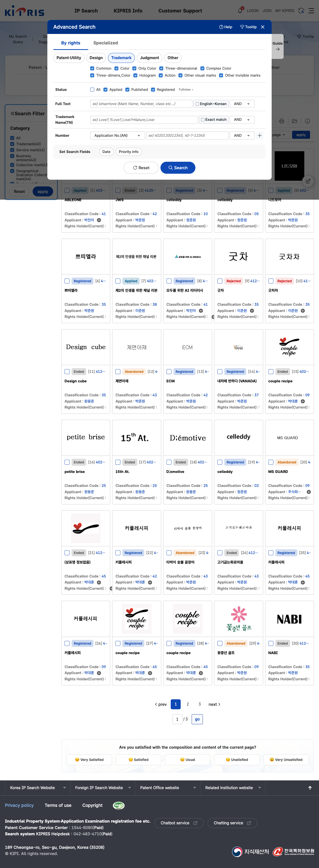Open the hamburger menu in the header
The width and height of the screenshot is (319, 868).
[x=311, y=11]
